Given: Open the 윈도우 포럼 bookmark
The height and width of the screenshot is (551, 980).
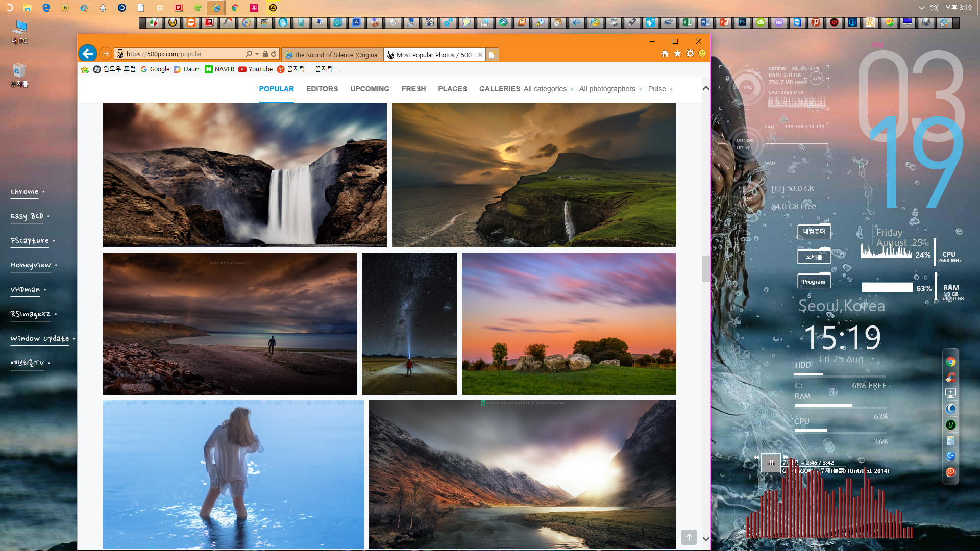Looking at the screenshot, I should [x=114, y=69].
